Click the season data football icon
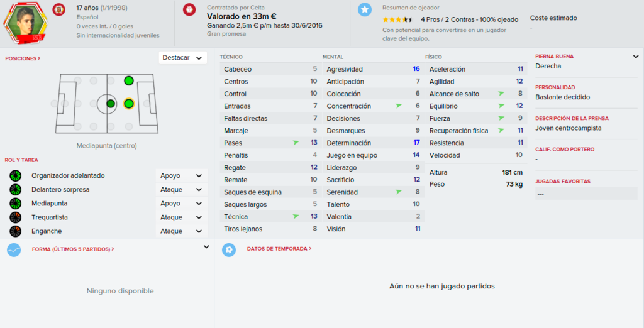644x328 pixels. pos(229,249)
